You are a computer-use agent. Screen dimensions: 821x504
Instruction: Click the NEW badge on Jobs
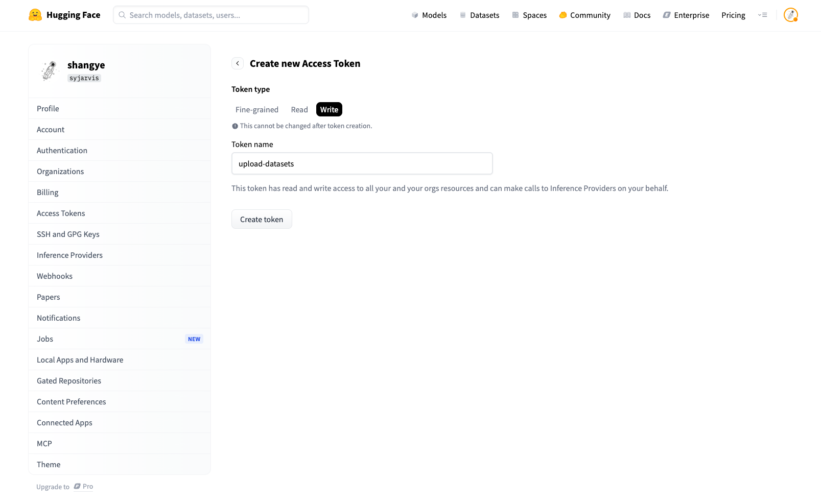194,339
